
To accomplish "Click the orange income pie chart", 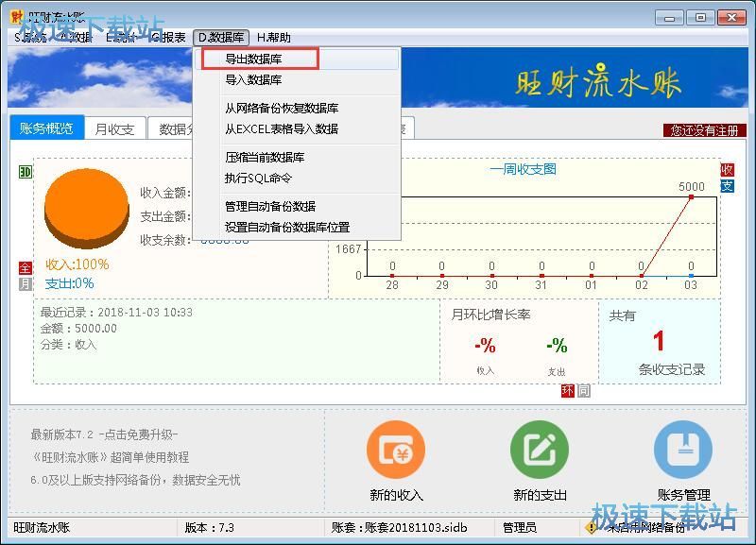I will tap(87, 208).
